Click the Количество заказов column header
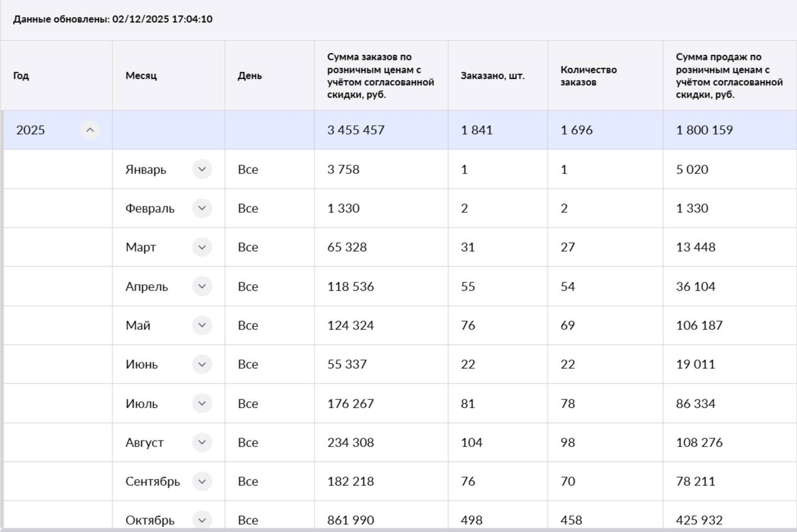The image size is (797, 532). (588, 76)
